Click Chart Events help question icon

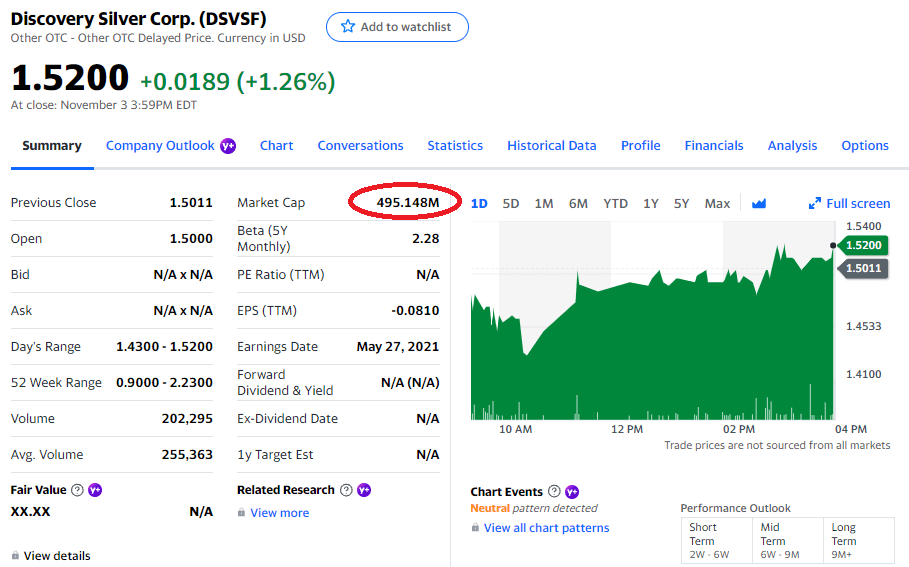pyautogui.click(x=554, y=491)
